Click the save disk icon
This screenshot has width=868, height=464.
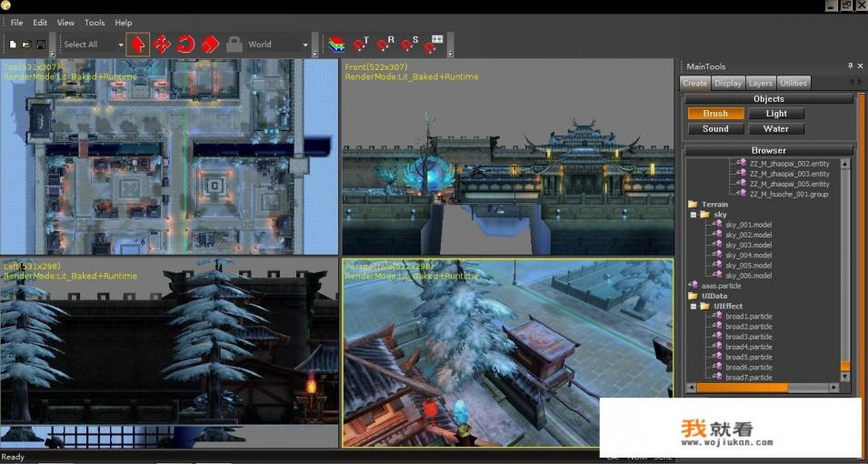(41, 44)
